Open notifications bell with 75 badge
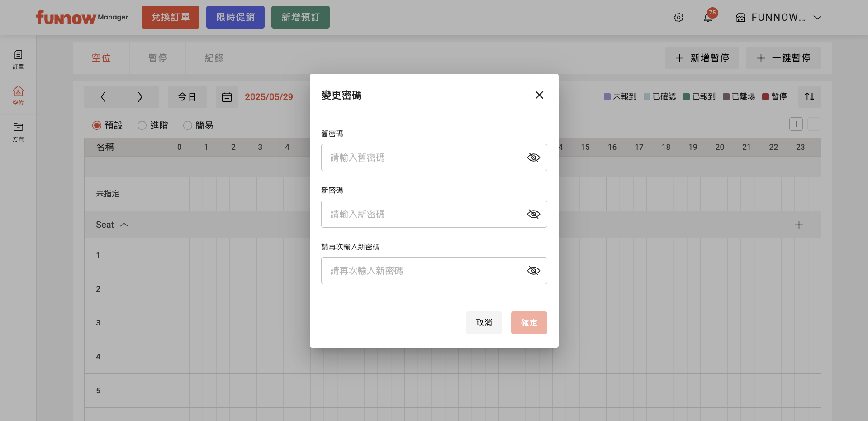The height and width of the screenshot is (421, 868). [x=708, y=18]
